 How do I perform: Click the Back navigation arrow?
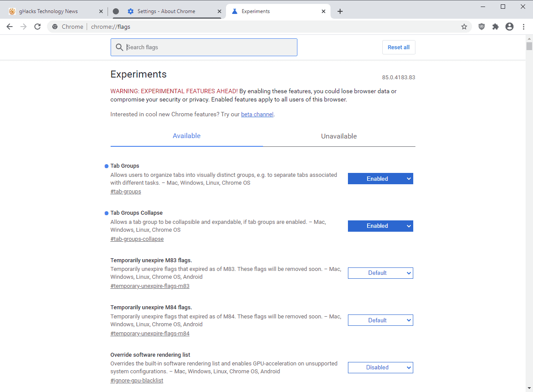pos(10,27)
